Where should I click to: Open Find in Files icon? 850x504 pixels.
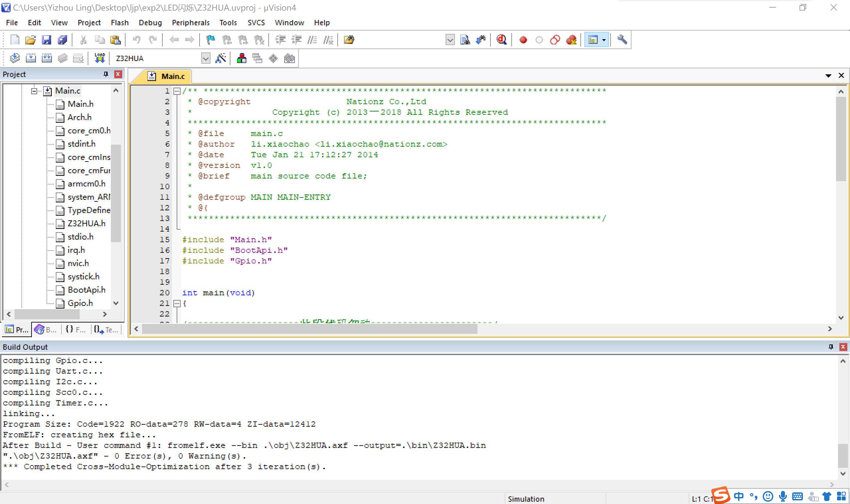[x=349, y=40]
